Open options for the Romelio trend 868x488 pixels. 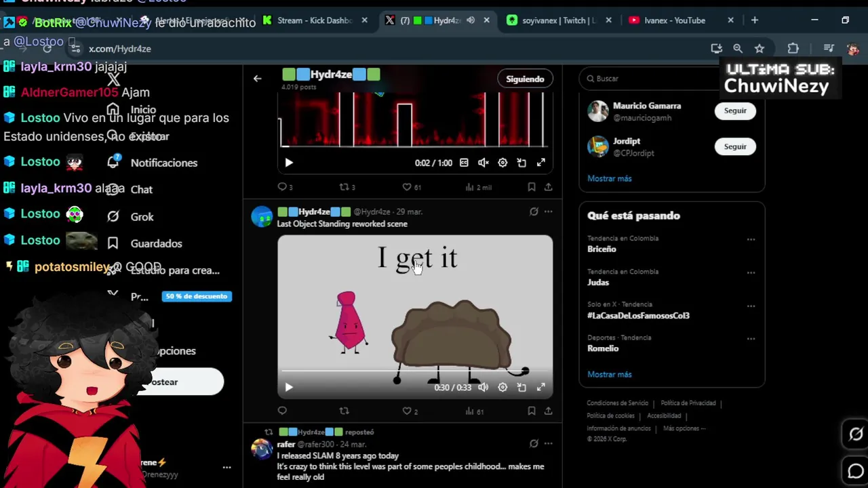pyautogui.click(x=751, y=339)
